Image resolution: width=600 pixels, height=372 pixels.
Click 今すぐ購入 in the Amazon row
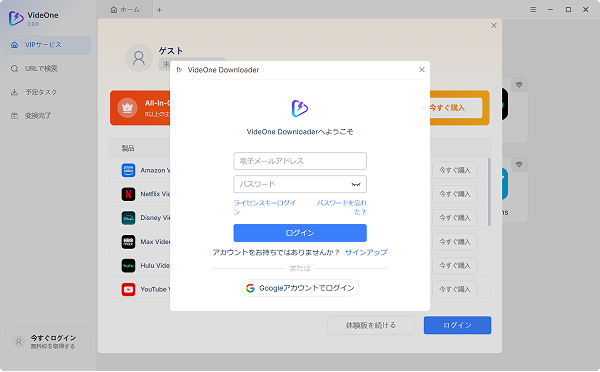(455, 170)
